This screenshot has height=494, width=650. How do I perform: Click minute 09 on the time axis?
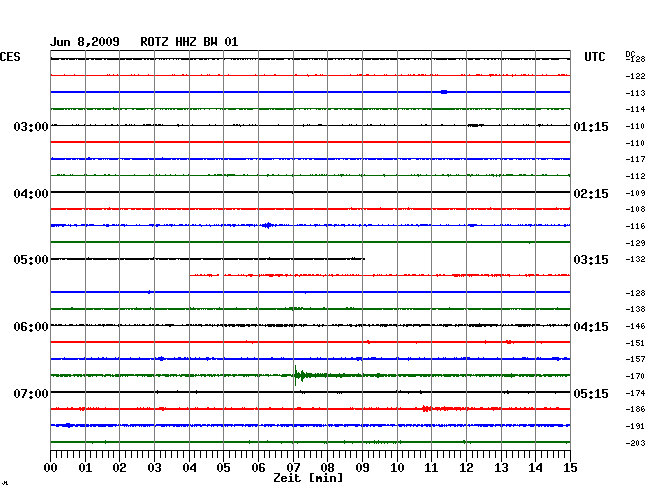(362, 468)
